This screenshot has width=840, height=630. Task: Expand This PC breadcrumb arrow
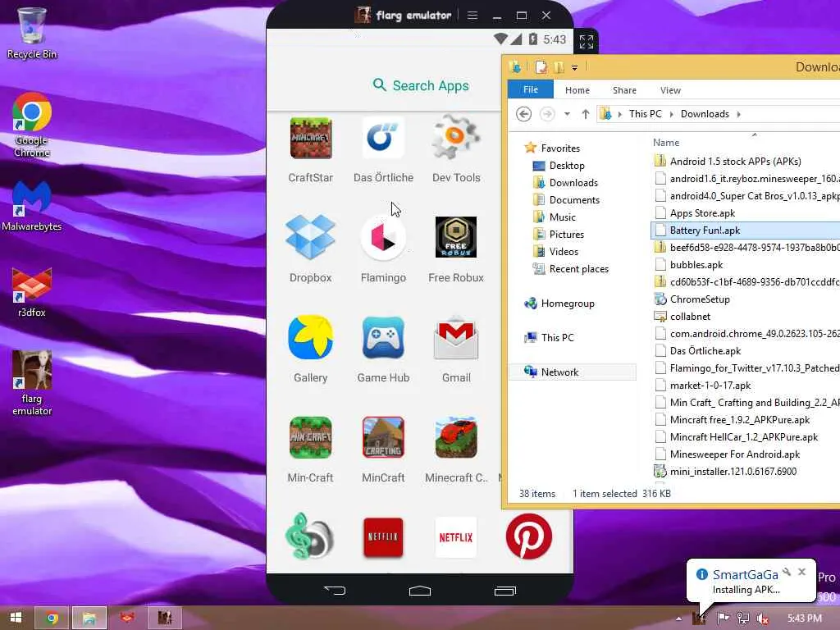pos(671,114)
